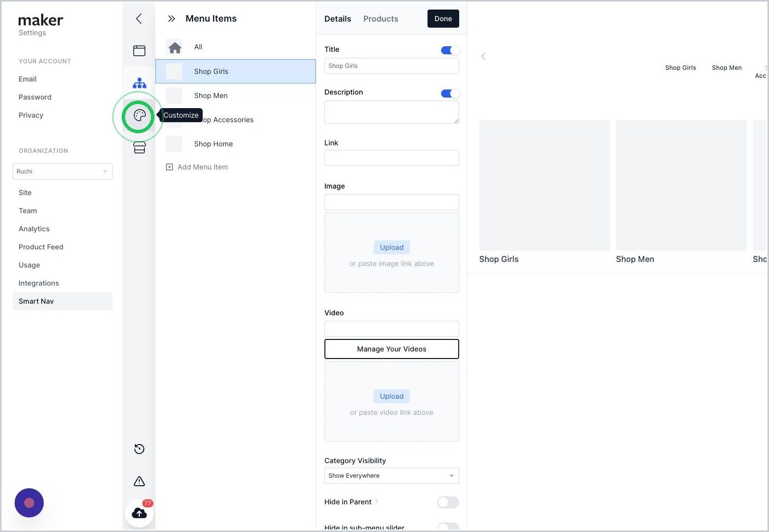Select the Shop Men menu item

tap(235, 96)
